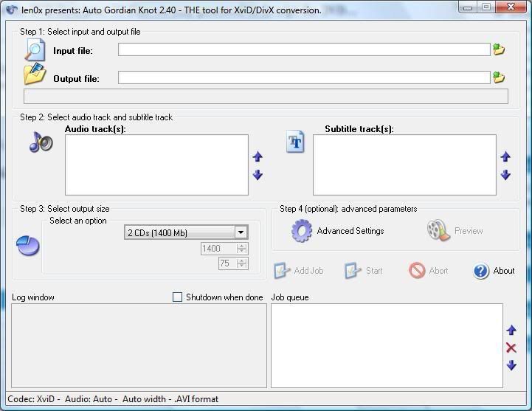This screenshot has height=411, width=532.
Task: Click the 75 value field
Action: 228,263
